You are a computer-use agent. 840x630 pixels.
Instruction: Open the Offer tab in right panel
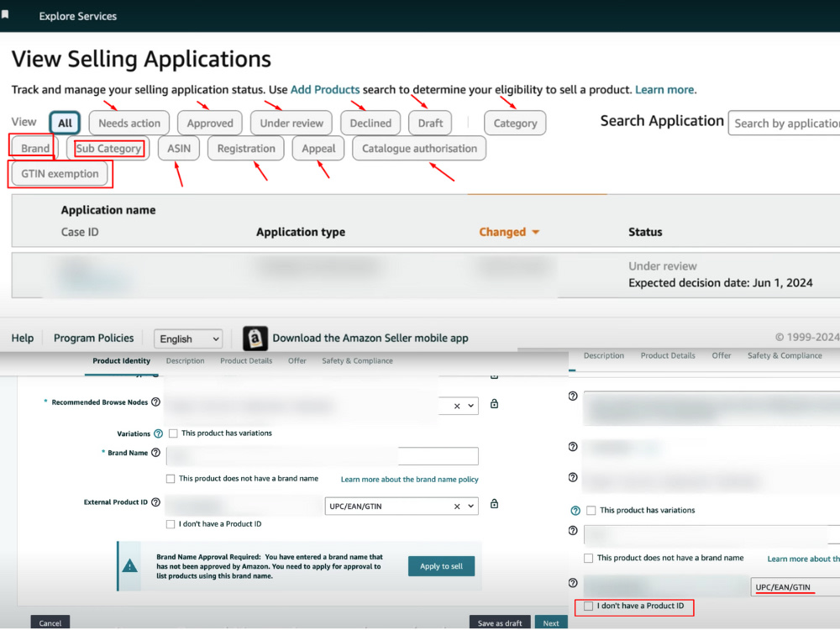point(721,355)
